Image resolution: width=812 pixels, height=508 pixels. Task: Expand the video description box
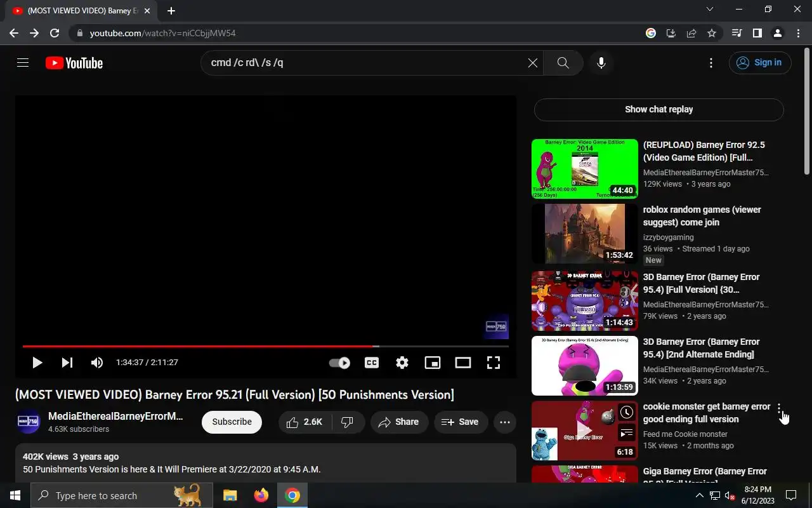click(266, 463)
